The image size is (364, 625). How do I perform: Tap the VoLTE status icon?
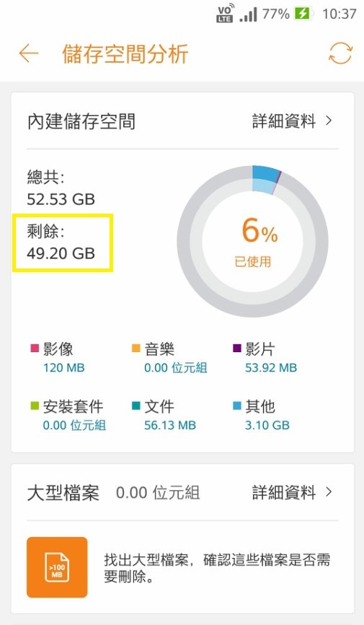click(225, 13)
